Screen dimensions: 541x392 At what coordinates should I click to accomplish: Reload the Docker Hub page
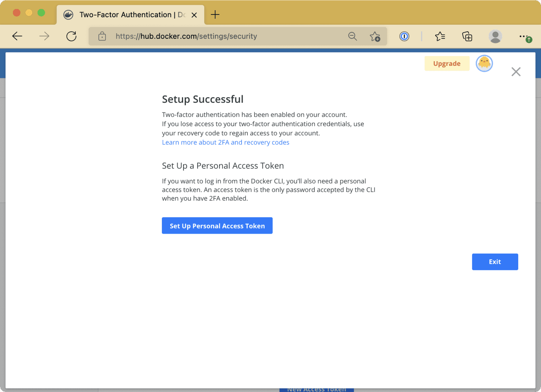[x=71, y=36]
